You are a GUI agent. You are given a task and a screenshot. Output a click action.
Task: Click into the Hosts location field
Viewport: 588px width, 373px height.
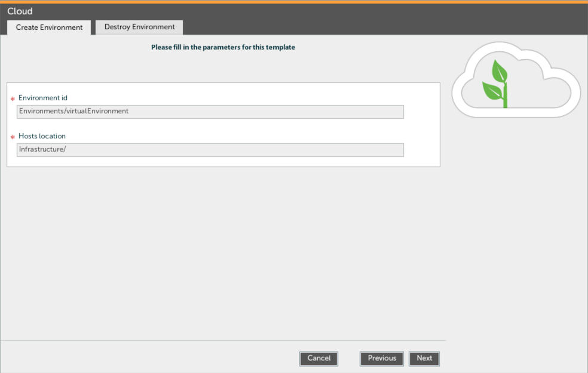pyautogui.click(x=210, y=150)
